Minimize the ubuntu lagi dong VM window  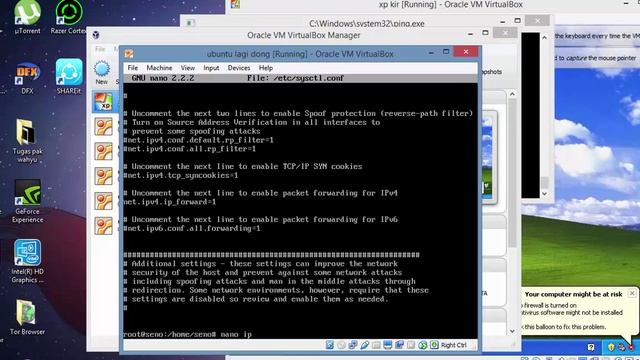coord(431,52)
